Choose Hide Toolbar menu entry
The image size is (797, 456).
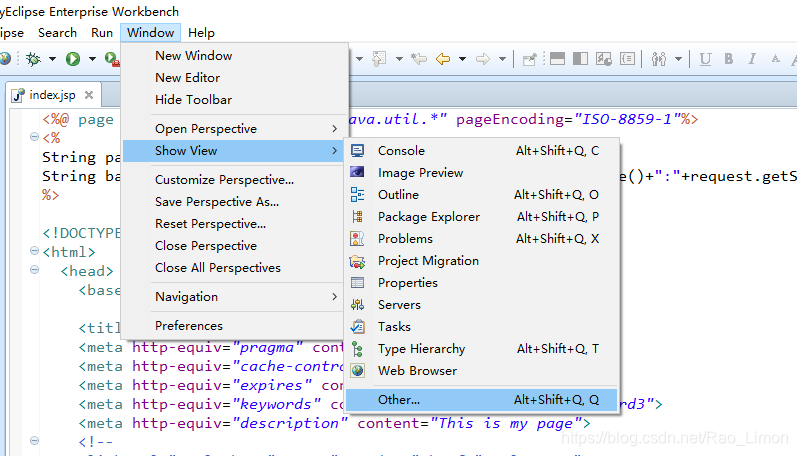point(234,99)
